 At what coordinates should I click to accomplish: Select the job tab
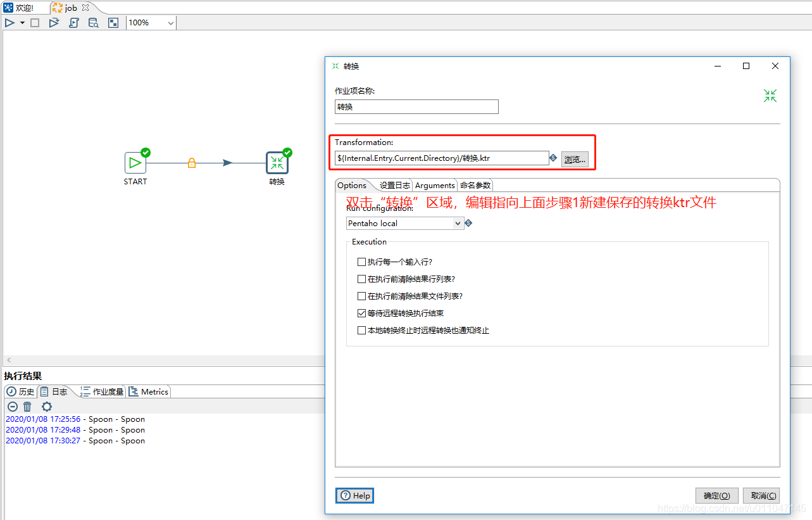(x=65, y=8)
